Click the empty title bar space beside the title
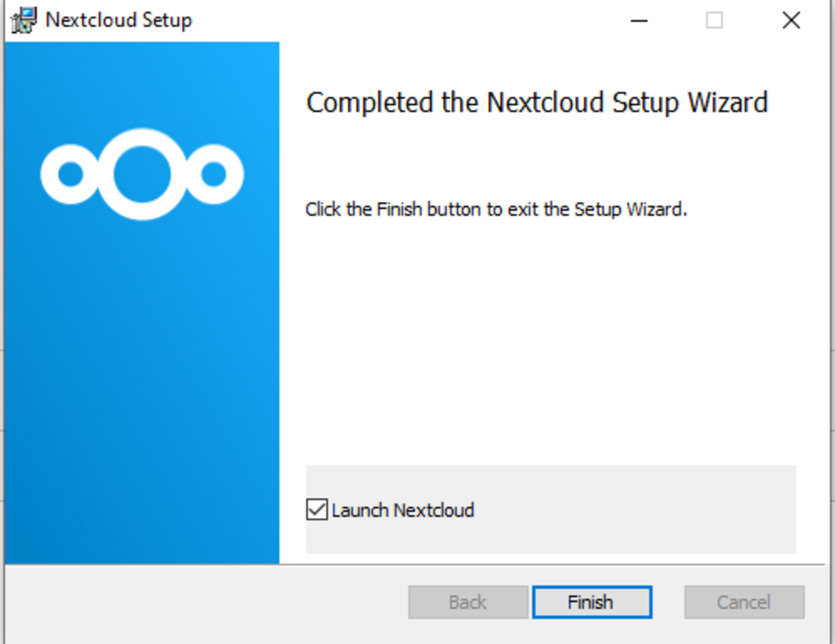This screenshot has width=835, height=644. tap(404, 21)
